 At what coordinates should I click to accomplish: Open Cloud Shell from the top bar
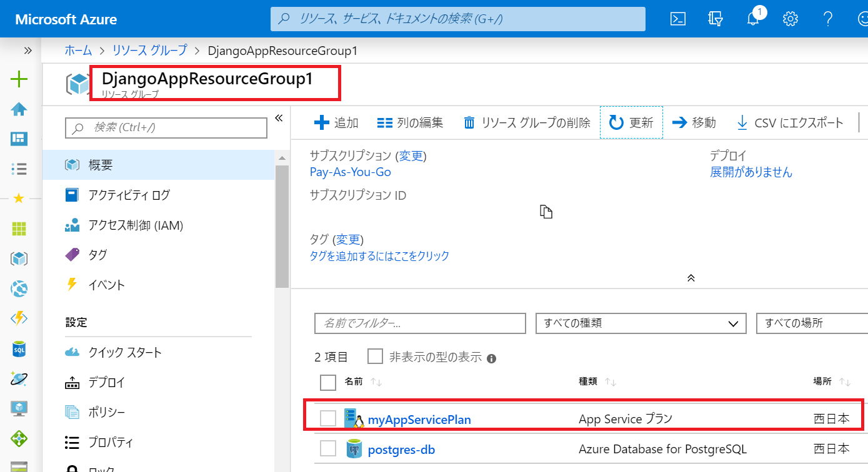click(x=677, y=19)
